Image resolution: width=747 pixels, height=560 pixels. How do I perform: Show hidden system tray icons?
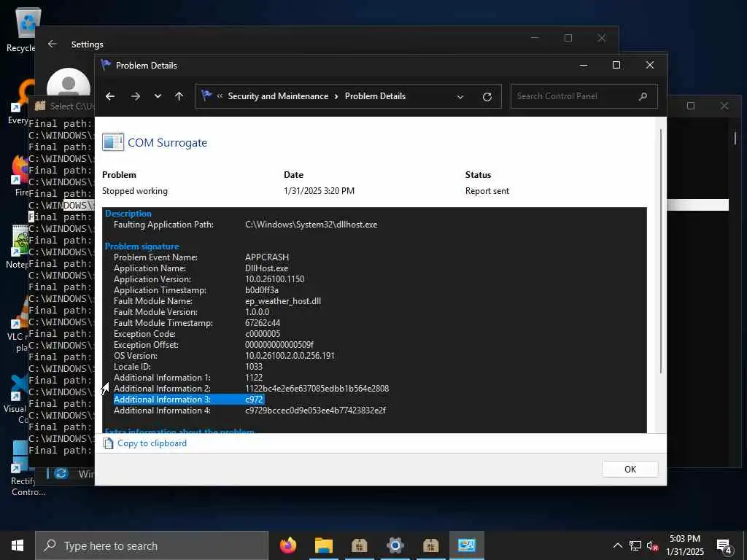617,545
